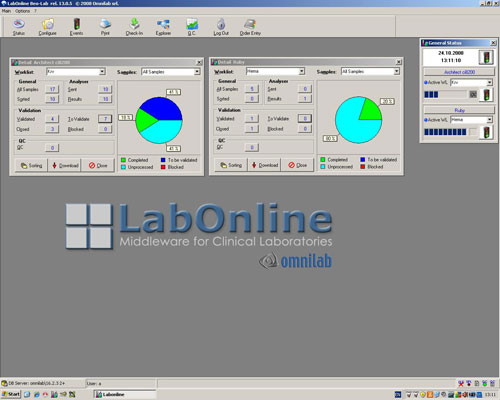Click Close in the Ruby detail window
The height and width of the screenshot is (400, 500).
297,165
